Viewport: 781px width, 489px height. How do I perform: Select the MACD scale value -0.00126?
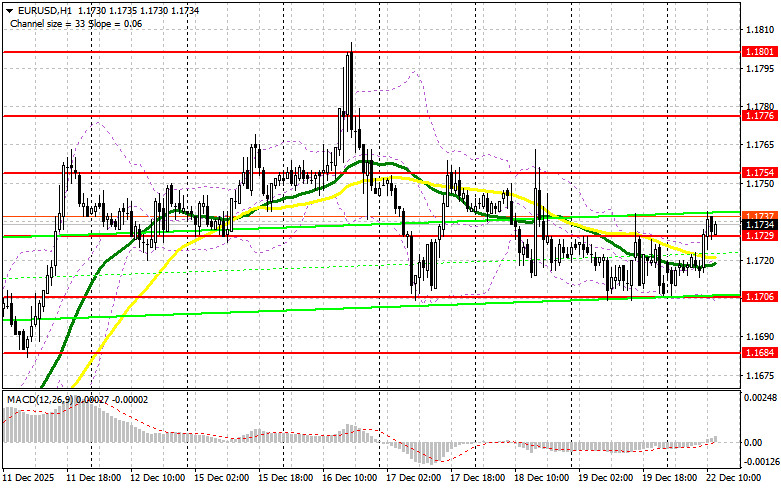[x=760, y=462]
